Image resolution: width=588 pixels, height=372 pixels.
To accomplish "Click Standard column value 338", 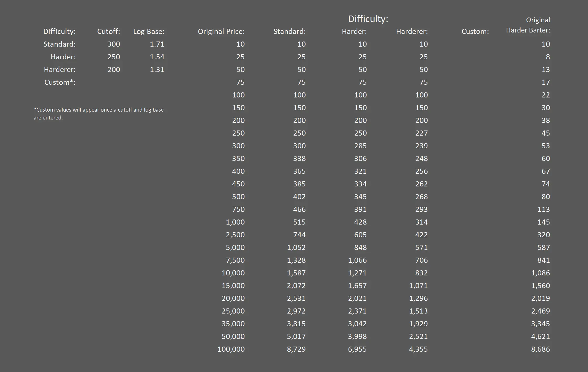I will [x=299, y=158].
